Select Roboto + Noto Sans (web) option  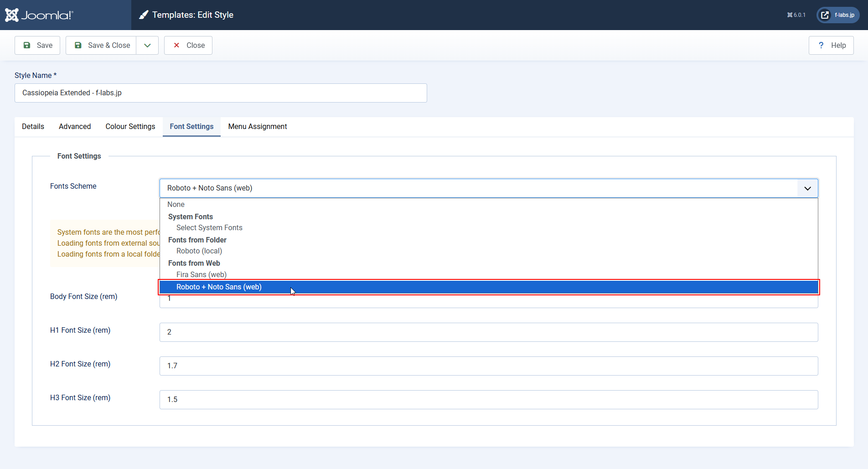(219, 287)
